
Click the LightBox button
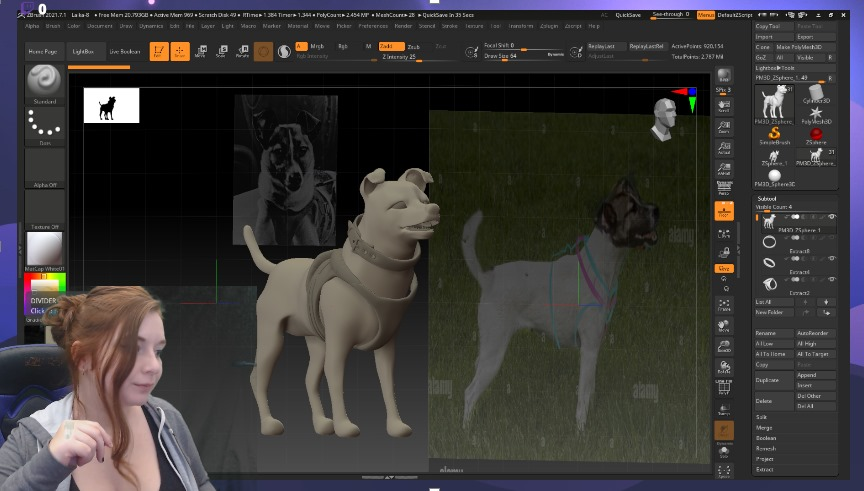(83, 51)
